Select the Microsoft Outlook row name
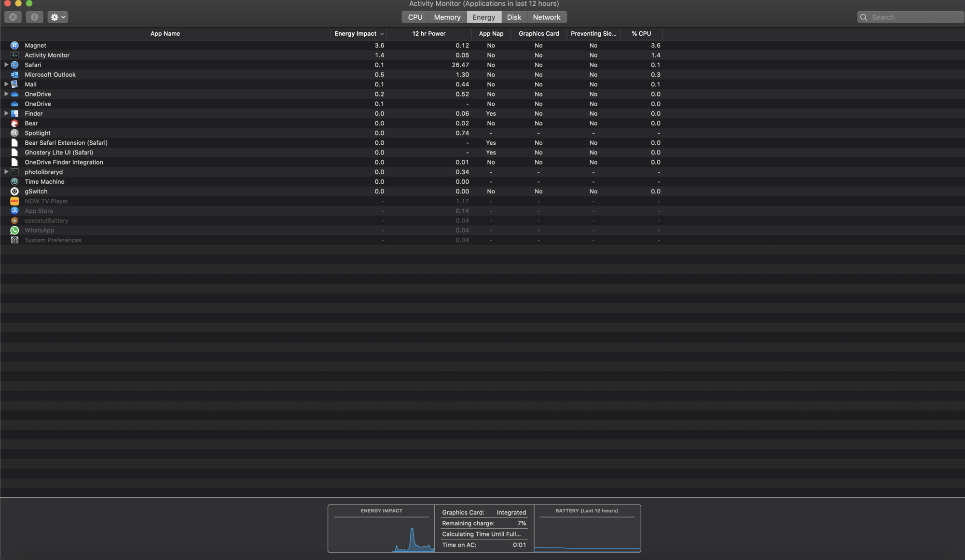965x560 pixels. (x=50, y=75)
